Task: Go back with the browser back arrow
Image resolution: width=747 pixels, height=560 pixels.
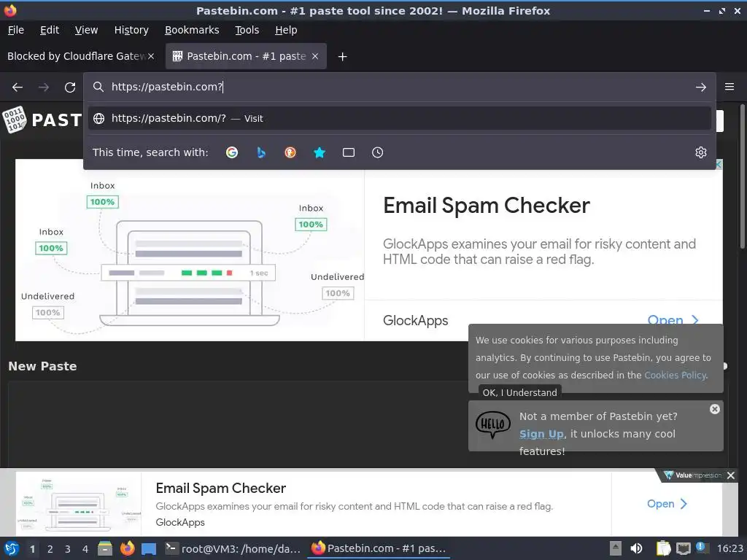Action: pos(18,87)
